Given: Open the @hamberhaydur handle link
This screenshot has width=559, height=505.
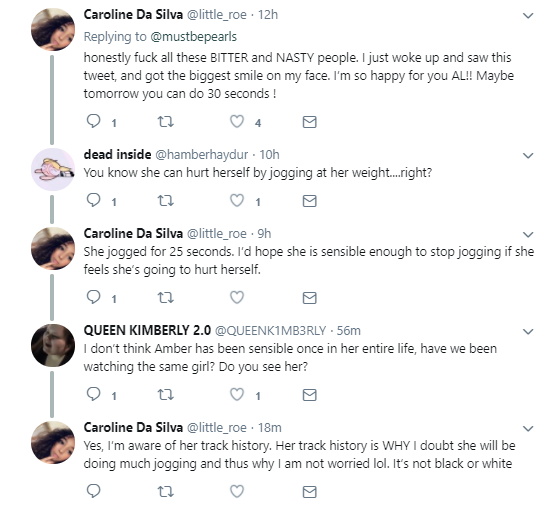Looking at the screenshot, I should 201,155.
